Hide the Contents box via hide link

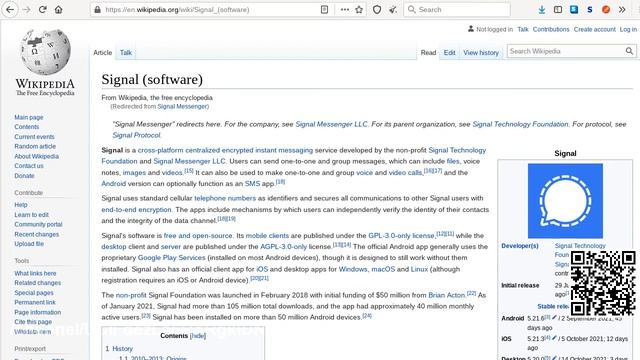click(x=198, y=336)
